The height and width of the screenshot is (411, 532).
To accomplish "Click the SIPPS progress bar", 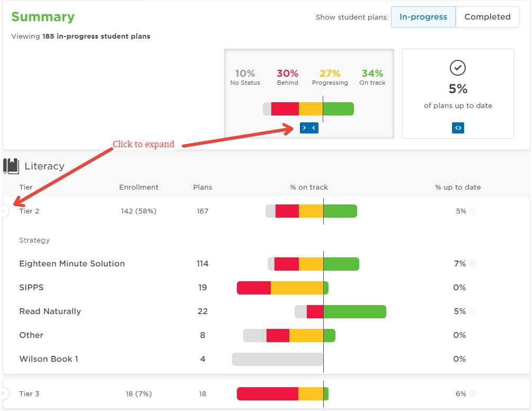I will [x=282, y=288].
